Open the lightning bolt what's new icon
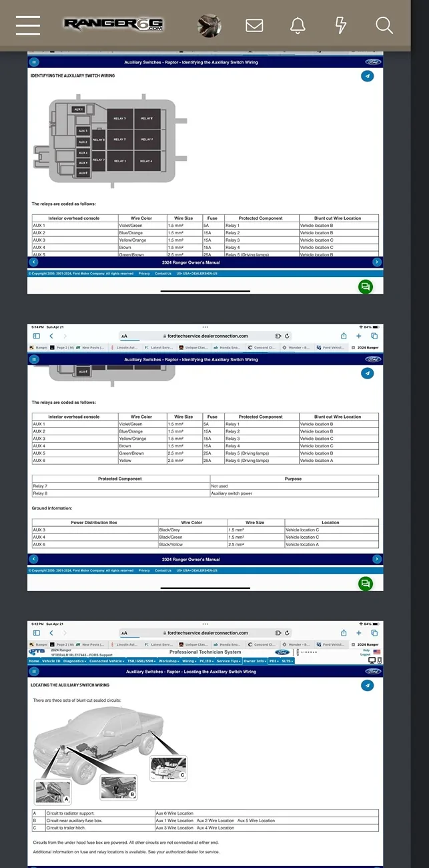This screenshot has width=429, height=868. click(x=340, y=25)
